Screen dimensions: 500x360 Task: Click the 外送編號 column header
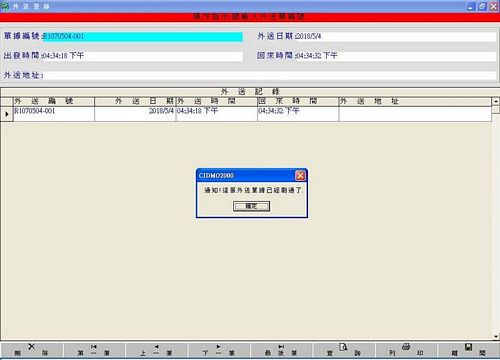click(x=54, y=101)
